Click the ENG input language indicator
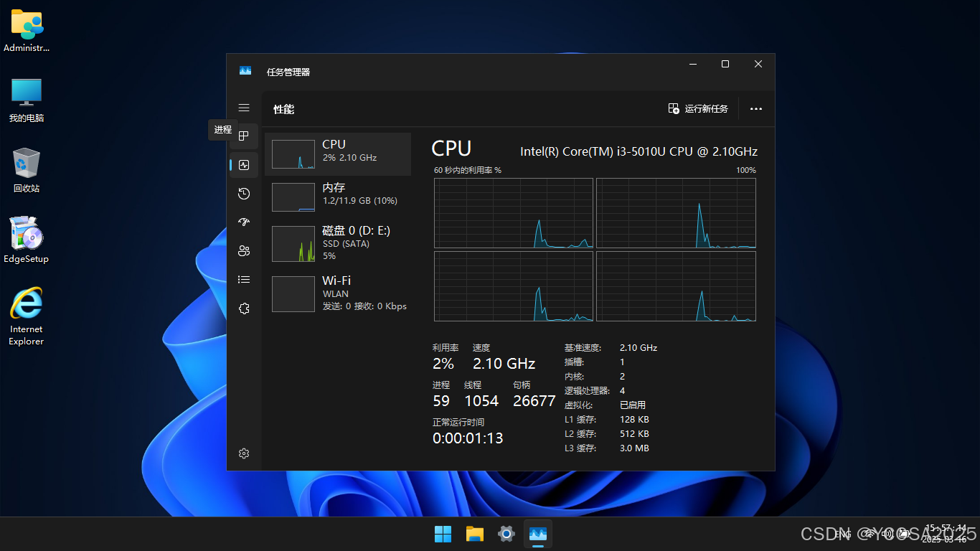This screenshot has width=980, height=551. (844, 534)
